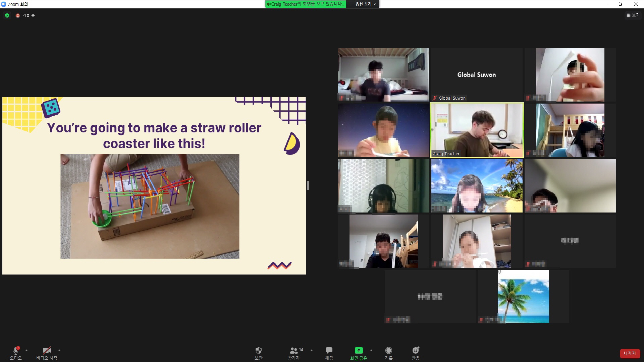This screenshot has height=362, width=644.
Task: Open the View (보기) layout menu
Action: point(633,15)
